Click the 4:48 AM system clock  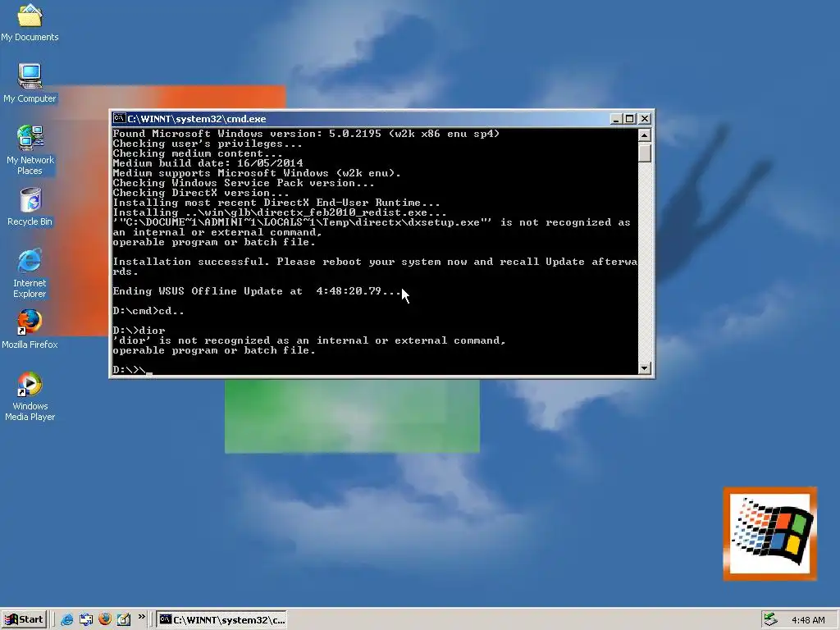point(808,620)
